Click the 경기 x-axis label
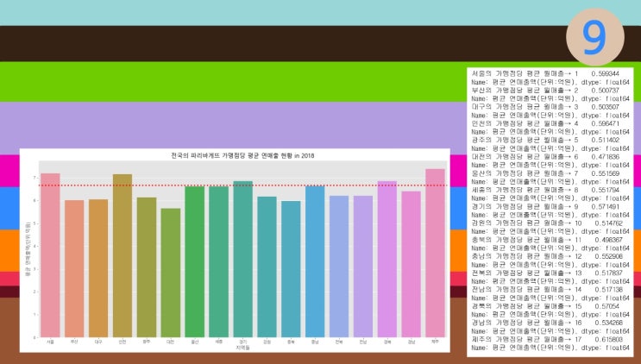This screenshot has height=364, width=641. pos(242,342)
